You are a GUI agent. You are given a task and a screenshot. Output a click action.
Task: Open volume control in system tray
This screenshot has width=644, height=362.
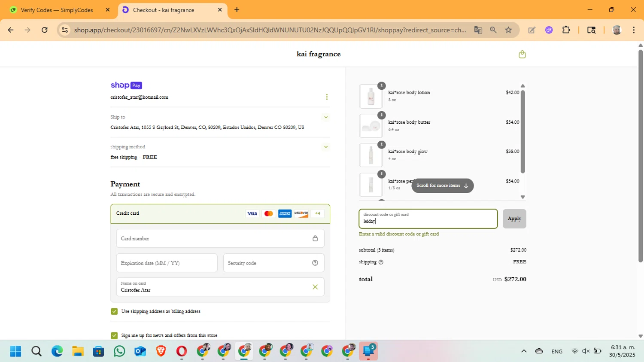(586, 351)
